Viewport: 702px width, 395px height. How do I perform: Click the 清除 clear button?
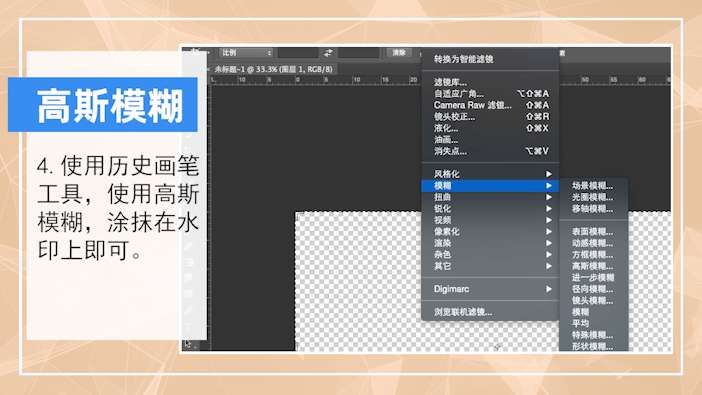pyautogui.click(x=399, y=53)
